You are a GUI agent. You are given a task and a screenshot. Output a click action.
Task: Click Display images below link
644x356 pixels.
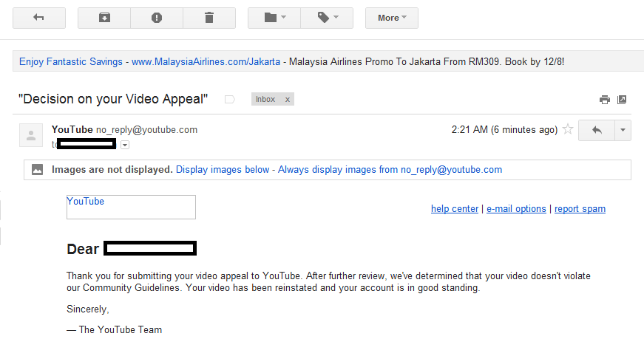point(223,169)
